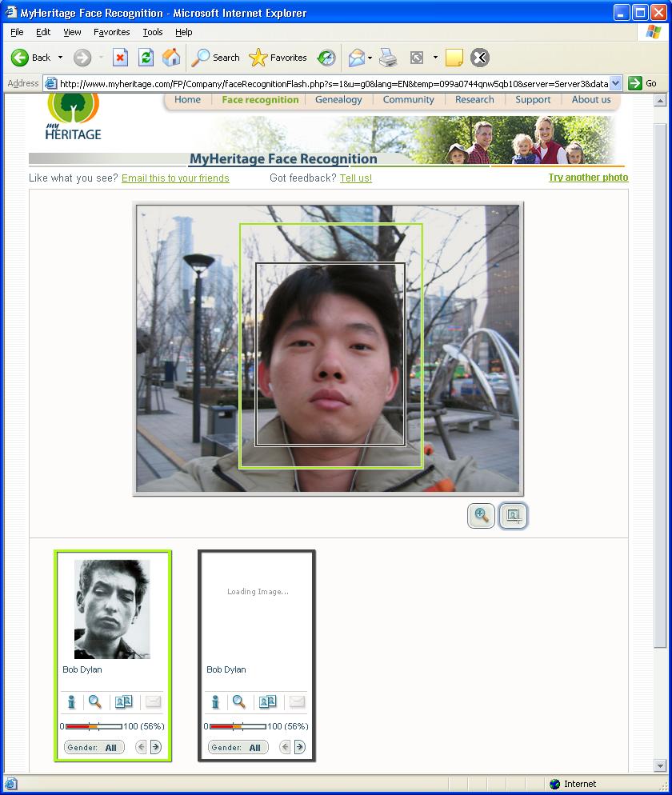Refresh the page using the toolbar icon

[x=146, y=58]
